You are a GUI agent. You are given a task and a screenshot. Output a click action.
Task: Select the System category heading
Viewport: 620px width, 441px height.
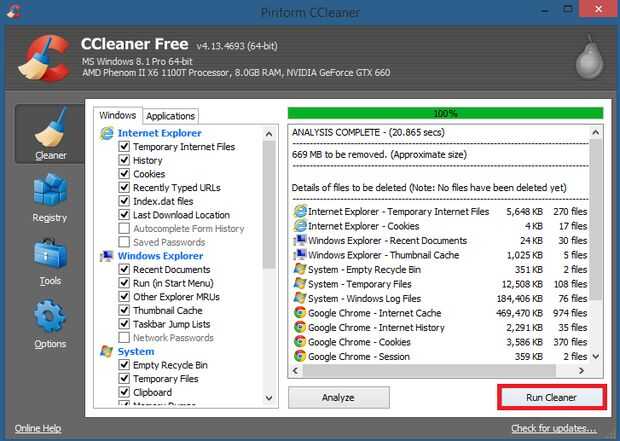[x=136, y=352]
